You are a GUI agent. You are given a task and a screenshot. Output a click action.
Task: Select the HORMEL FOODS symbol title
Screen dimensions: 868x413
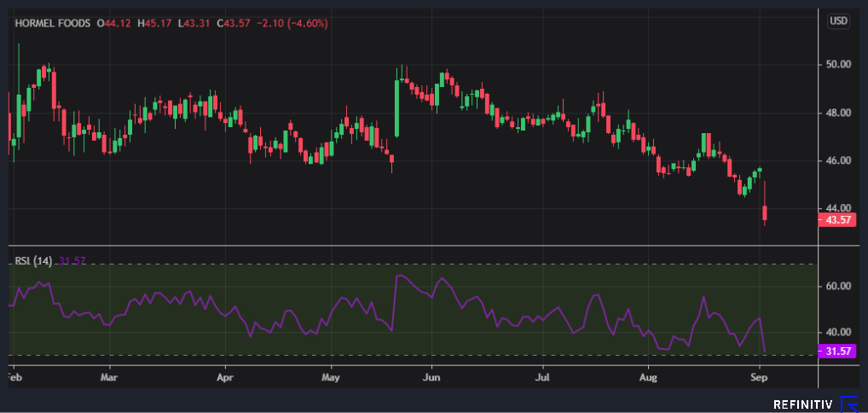pyautogui.click(x=53, y=24)
